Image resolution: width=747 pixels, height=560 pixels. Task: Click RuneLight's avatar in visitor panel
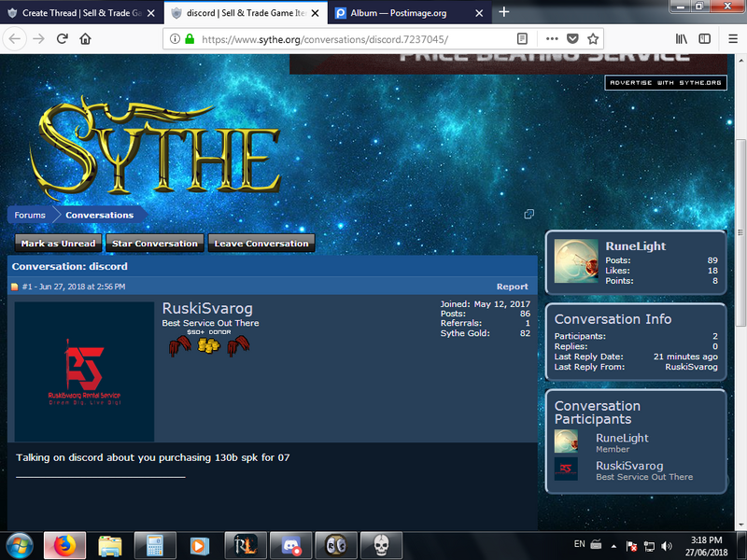tap(576, 261)
